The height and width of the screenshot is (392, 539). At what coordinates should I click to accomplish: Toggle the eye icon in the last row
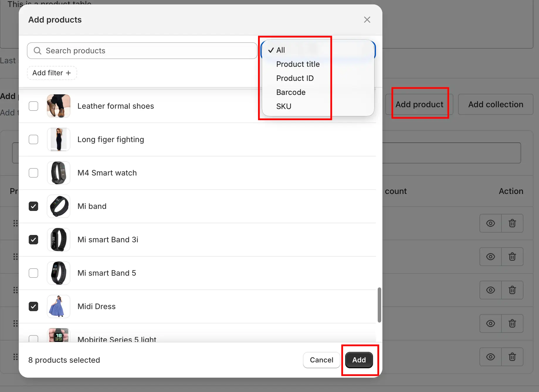[490, 357]
